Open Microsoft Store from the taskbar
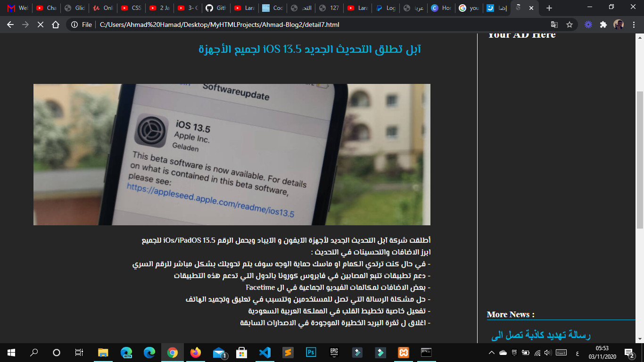644x362 pixels. [242, 353]
